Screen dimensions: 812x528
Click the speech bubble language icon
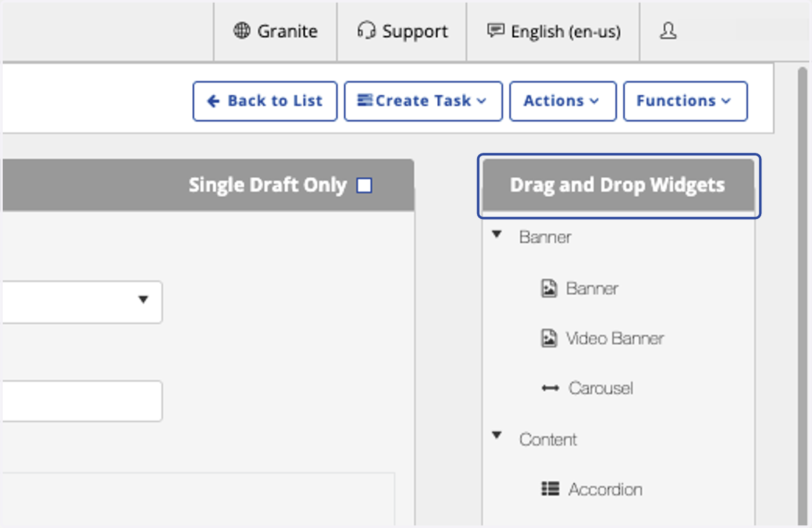[x=496, y=31]
